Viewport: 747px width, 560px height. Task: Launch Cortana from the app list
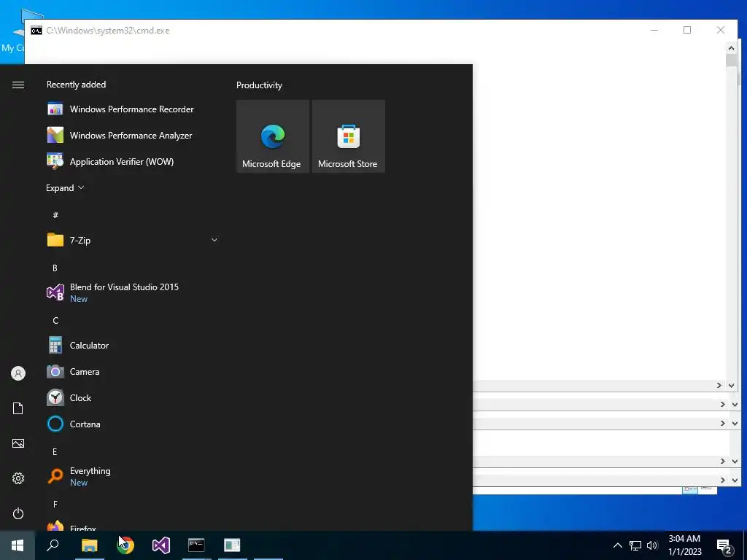pos(132,424)
